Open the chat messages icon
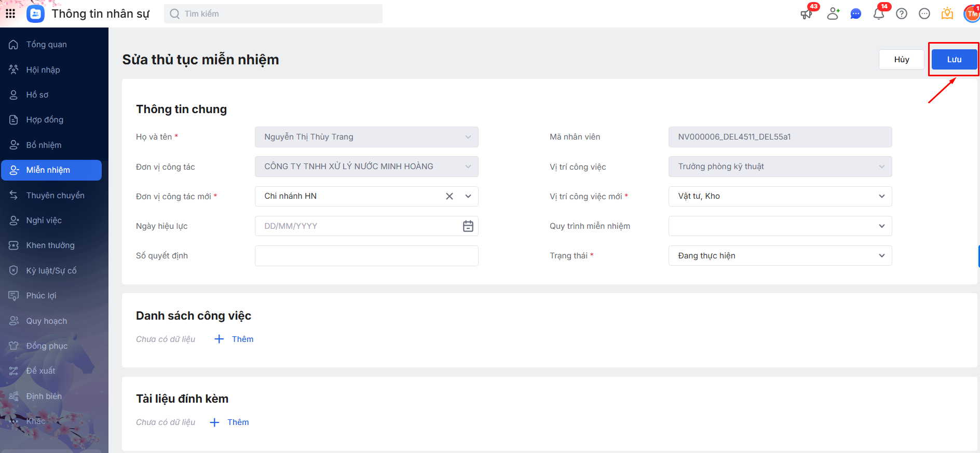Screen dimensions: 980x453 pyautogui.click(x=856, y=14)
